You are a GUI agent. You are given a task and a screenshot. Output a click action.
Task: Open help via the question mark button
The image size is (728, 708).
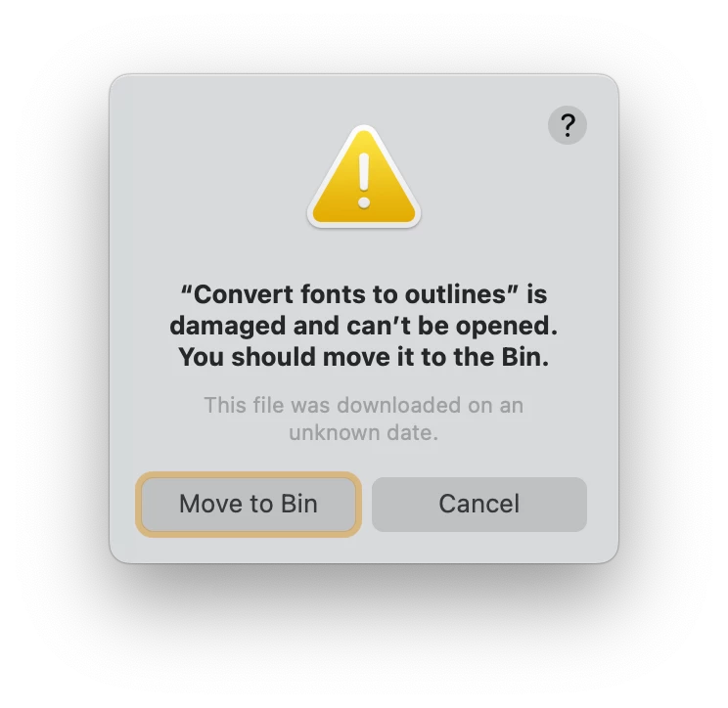(568, 125)
